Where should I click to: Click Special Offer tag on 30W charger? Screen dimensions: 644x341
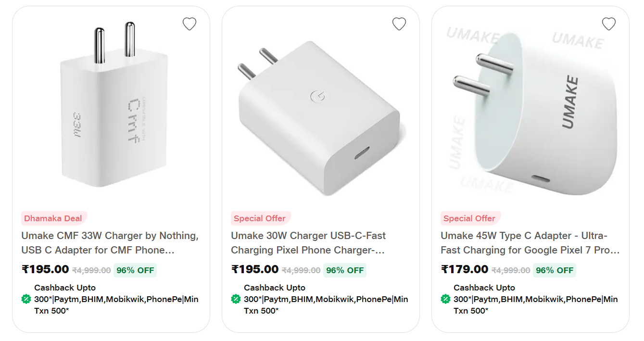tap(260, 218)
